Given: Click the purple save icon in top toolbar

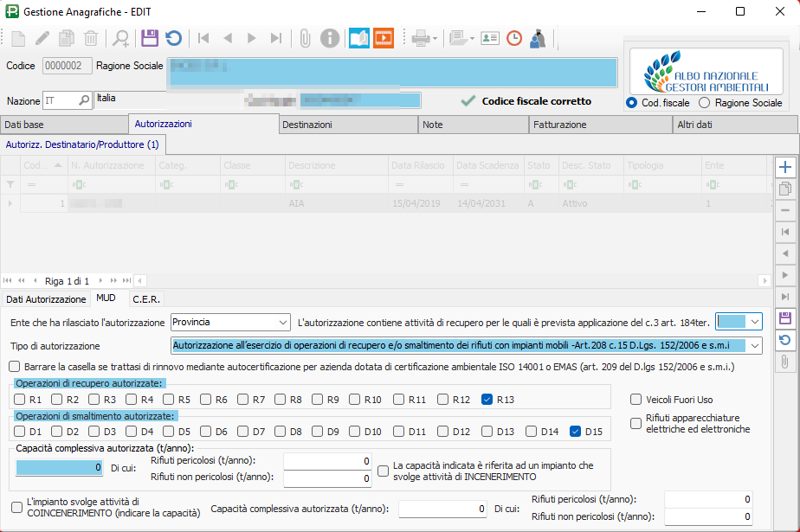Looking at the screenshot, I should click(x=150, y=38).
